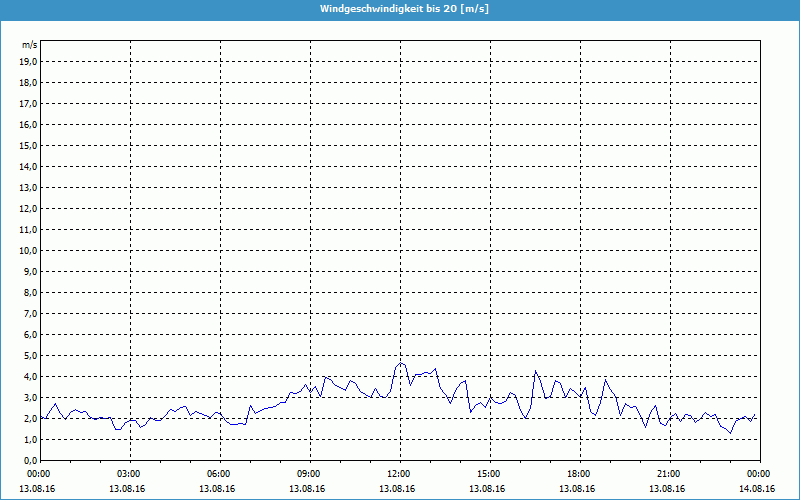Select the 17,0 y-axis value label
This screenshot has height=500, width=800.
[x=28, y=104]
